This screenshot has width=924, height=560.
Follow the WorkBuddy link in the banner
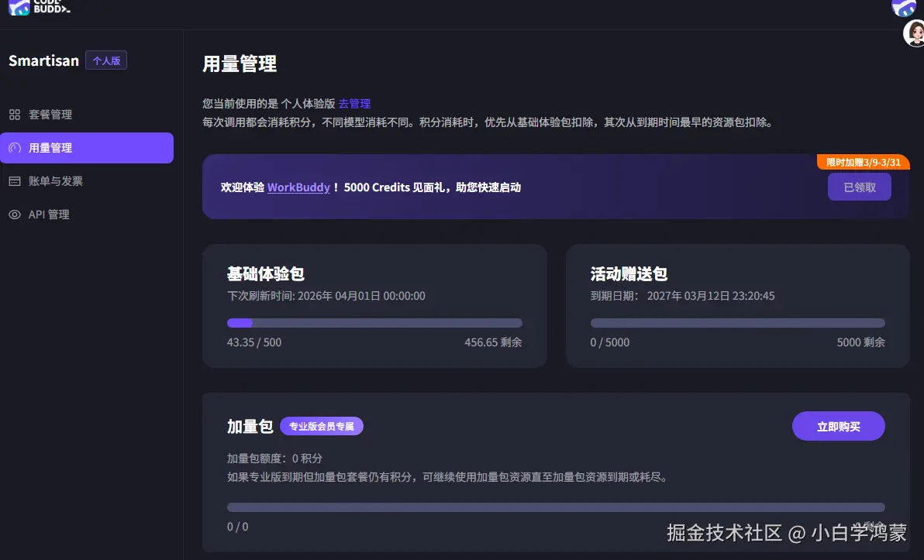(298, 187)
